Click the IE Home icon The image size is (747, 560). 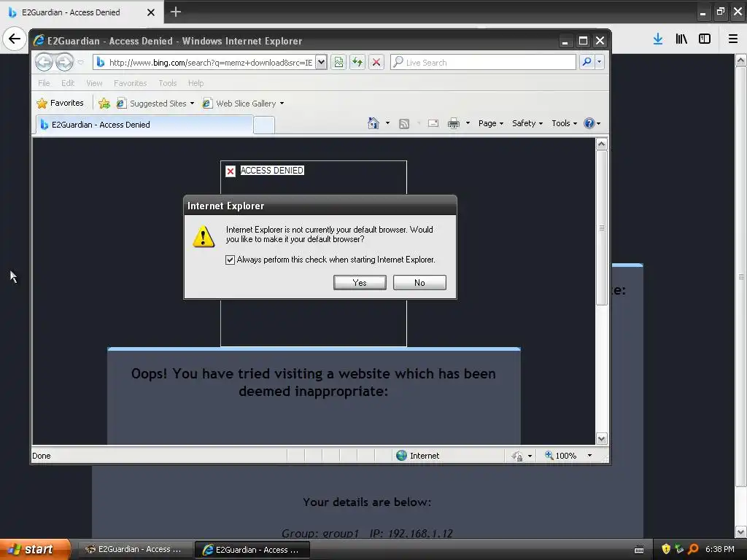click(373, 123)
